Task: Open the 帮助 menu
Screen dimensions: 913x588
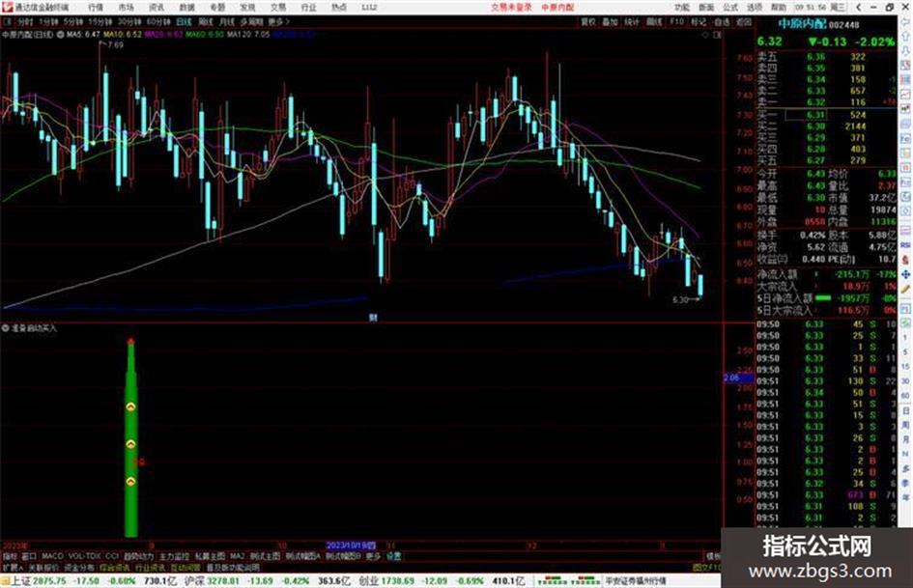Action: [779, 7]
